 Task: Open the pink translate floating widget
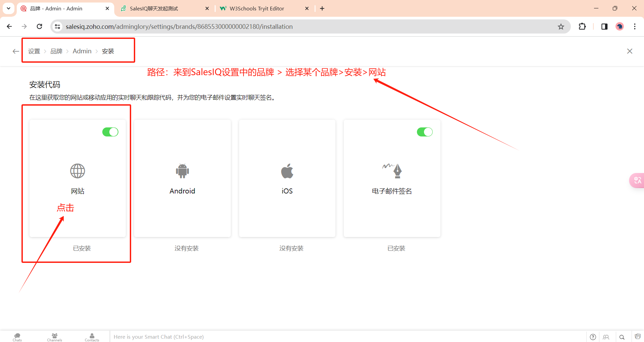click(x=637, y=180)
